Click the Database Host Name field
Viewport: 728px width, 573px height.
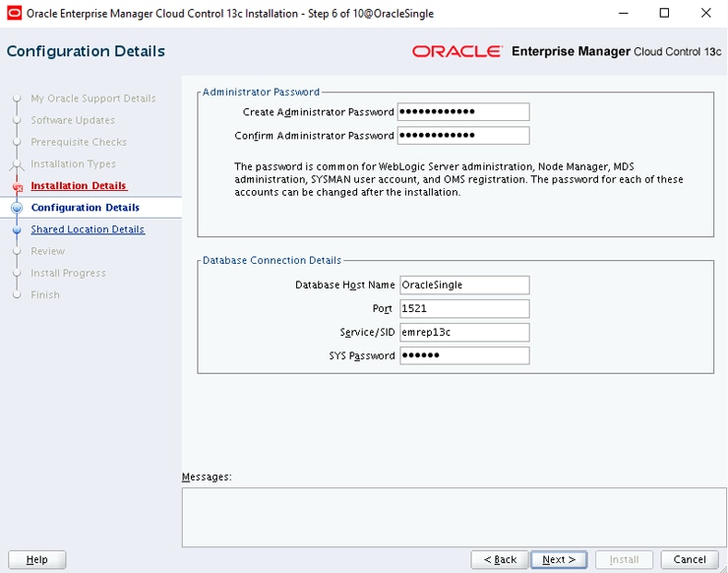(x=464, y=285)
